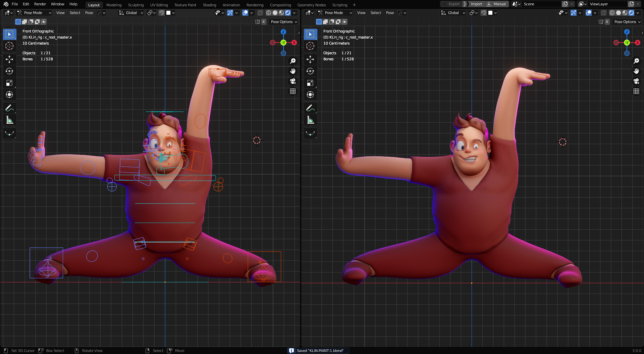Select the Move tool in the left toolbar

pyautogui.click(x=9, y=59)
